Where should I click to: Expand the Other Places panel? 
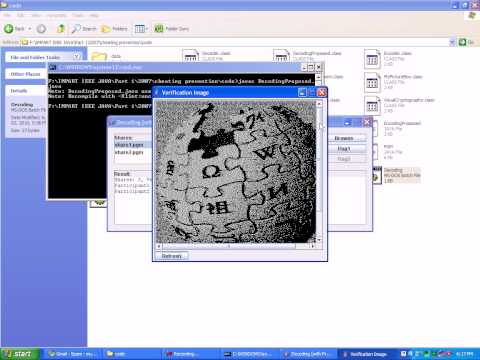26,74
